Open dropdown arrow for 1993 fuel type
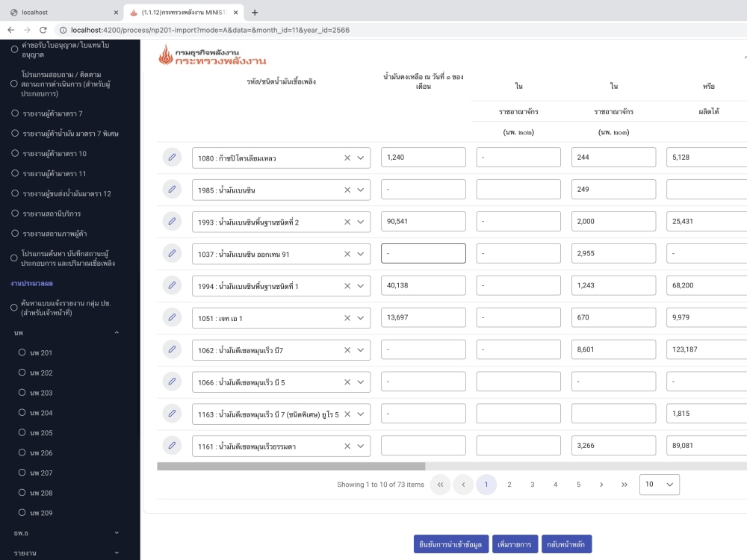The height and width of the screenshot is (560, 747). click(x=361, y=222)
